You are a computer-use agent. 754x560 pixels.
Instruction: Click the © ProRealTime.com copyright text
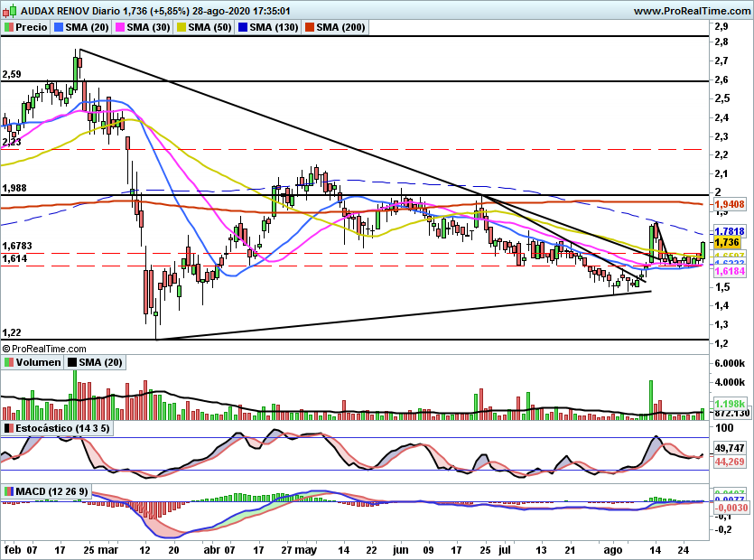(x=44, y=349)
